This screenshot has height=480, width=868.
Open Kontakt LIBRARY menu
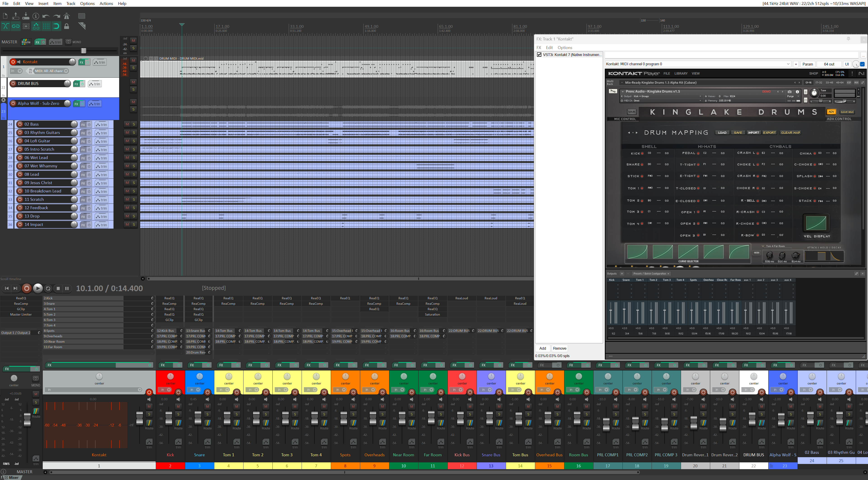click(x=681, y=73)
